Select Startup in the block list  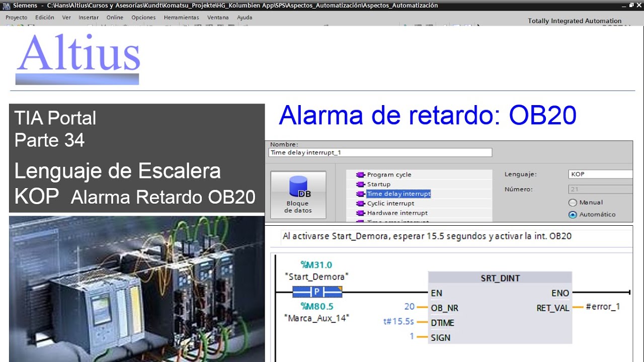[378, 184]
